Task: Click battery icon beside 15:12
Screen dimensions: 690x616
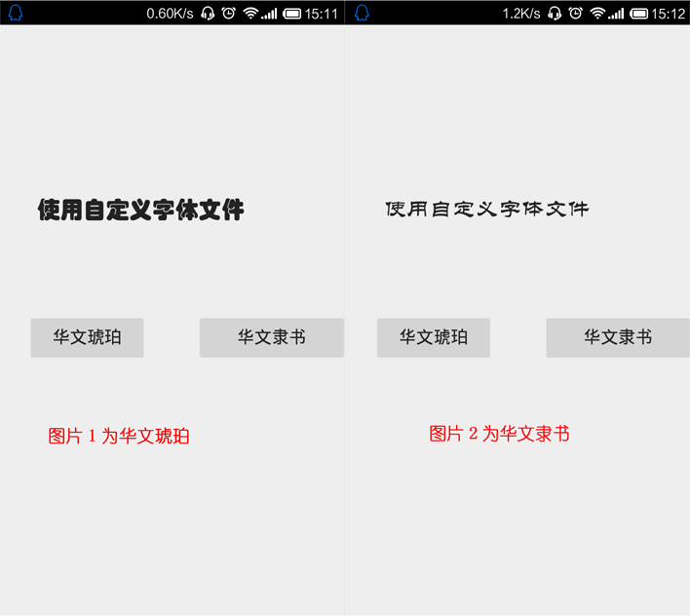Action: pos(638,14)
